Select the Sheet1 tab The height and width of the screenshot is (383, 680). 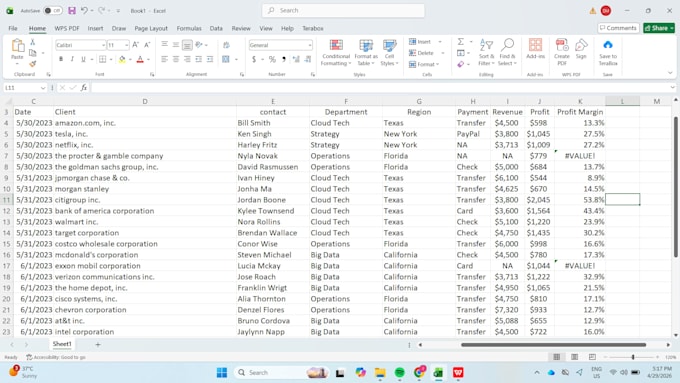(x=62, y=344)
